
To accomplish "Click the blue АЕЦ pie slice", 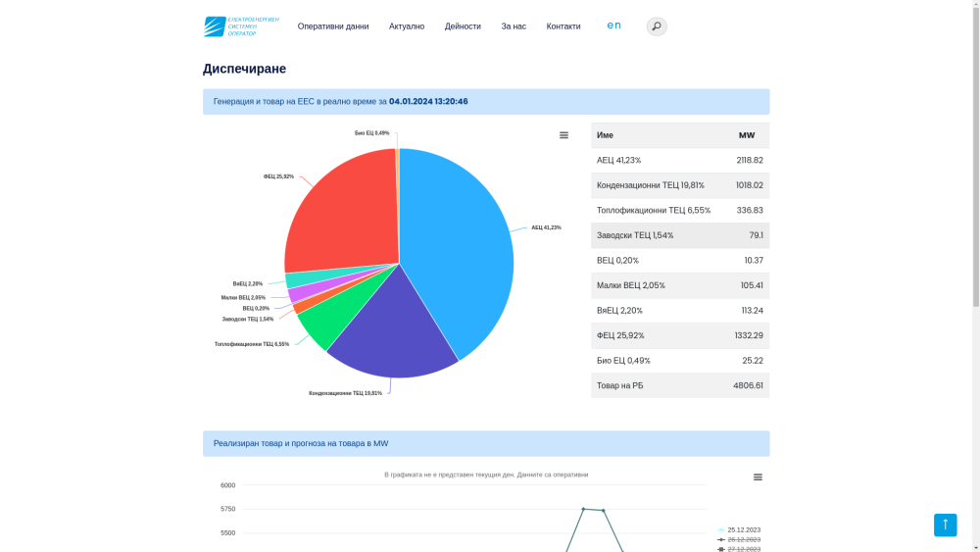I will pyautogui.click(x=461, y=245).
